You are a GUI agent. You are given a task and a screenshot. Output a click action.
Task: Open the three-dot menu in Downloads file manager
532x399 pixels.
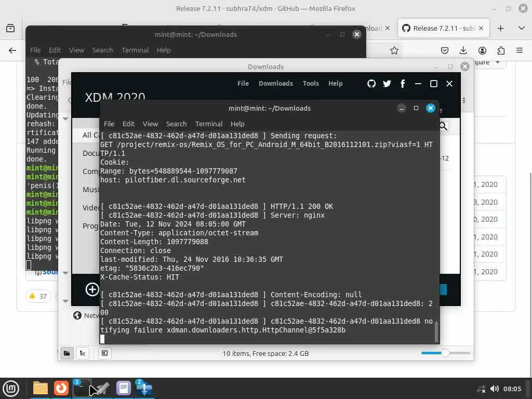pyautogui.click(x=463, y=100)
